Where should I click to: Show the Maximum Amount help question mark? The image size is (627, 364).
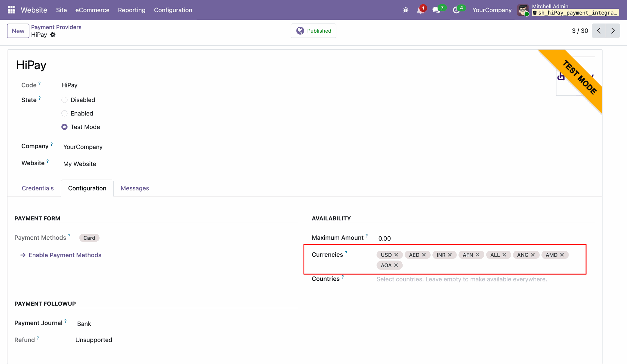367,236
